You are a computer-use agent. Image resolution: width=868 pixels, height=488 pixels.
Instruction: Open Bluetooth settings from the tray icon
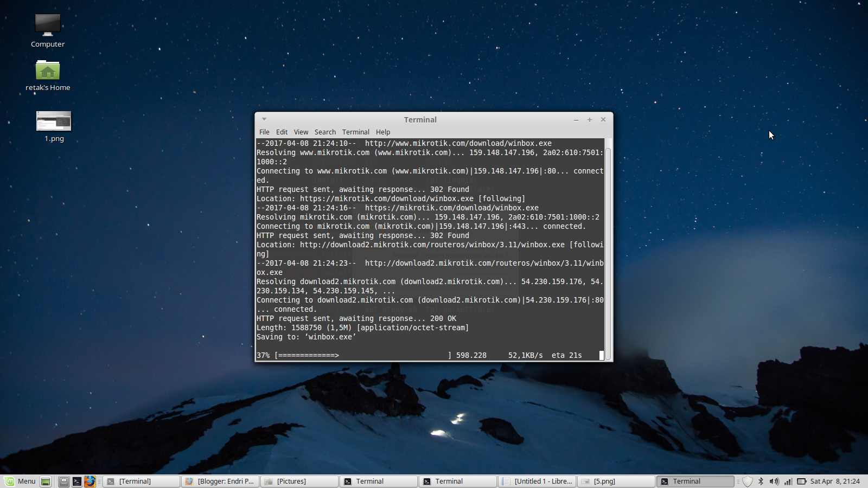761,481
